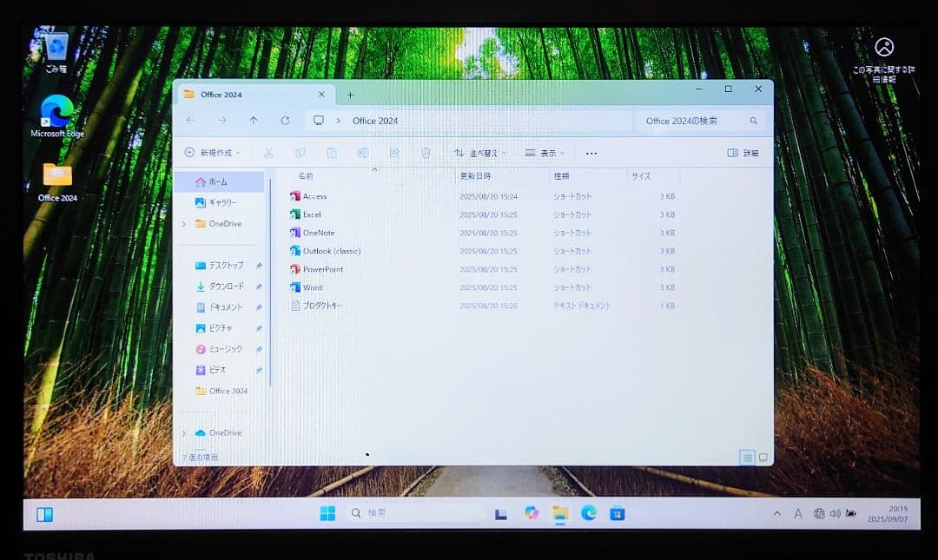Toggle the details pane with 詳細
Screen dimensions: 938x560
point(743,153)
